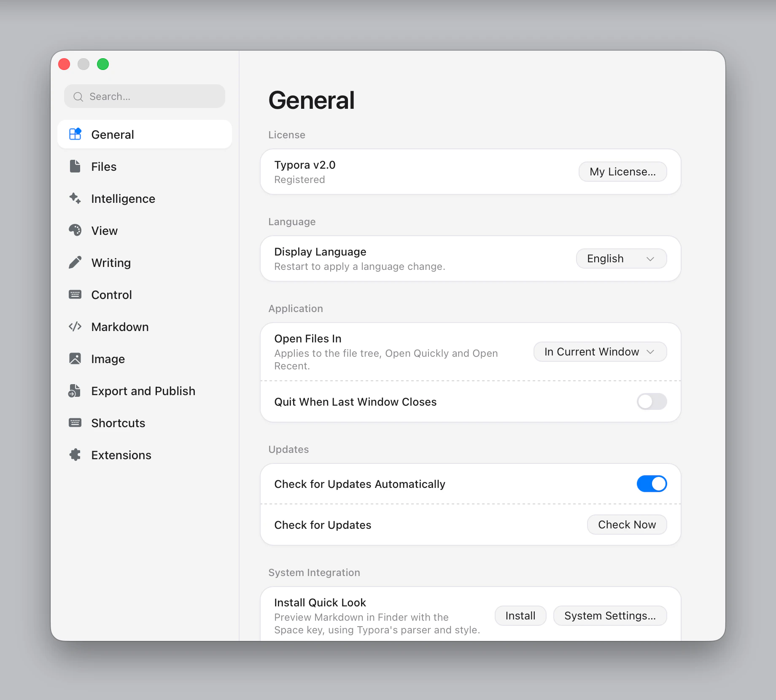The width and height of the screenshot is (776, 700).
Task: Install the Quick Look plugin
Action: pos(520,616)
